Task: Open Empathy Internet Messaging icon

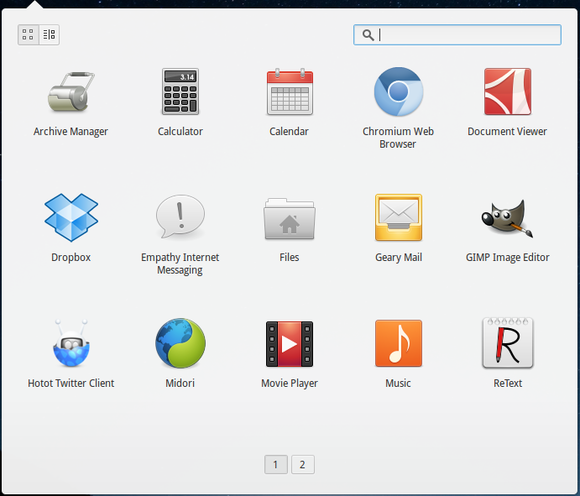Action: pos(180,216)
